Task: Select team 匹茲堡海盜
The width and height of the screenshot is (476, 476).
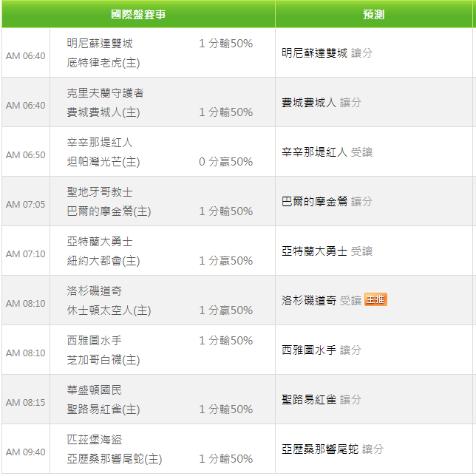Action: [x=95, y=439]
